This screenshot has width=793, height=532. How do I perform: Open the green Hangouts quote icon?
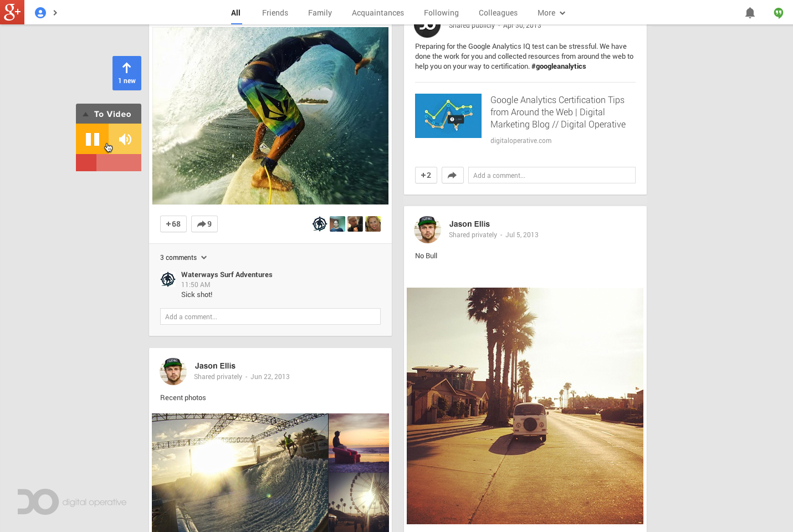pyautogui.click(x=779, y=13)
